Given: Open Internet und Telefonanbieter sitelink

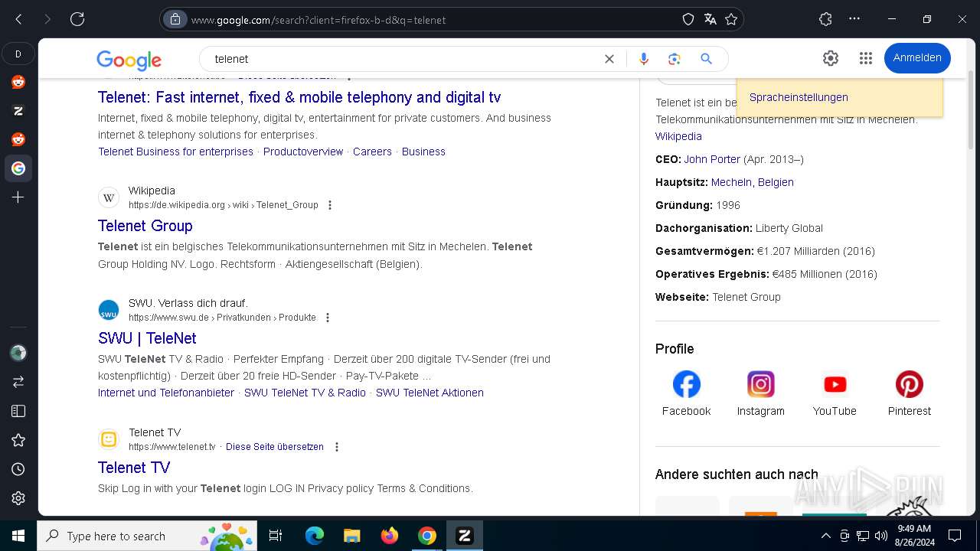Looking at the screenshot, I should coord(166,393).
